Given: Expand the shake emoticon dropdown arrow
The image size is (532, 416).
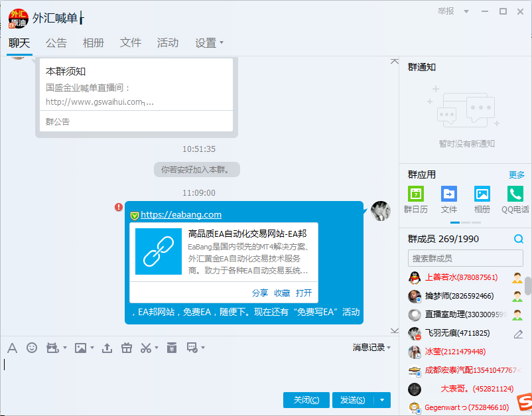Looking at the screenshot, I should pos(65,348).
